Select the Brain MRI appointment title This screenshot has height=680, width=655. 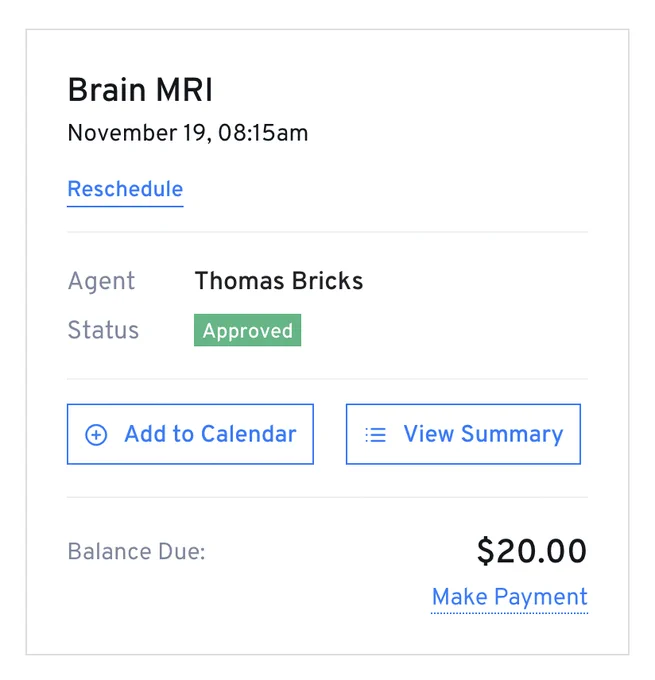point(140,90)
